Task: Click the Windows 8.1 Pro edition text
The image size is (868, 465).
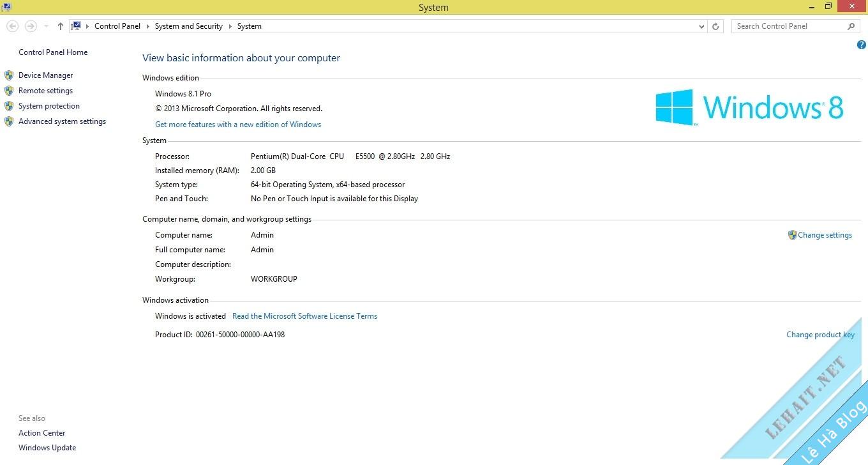Action: (183, 94)
